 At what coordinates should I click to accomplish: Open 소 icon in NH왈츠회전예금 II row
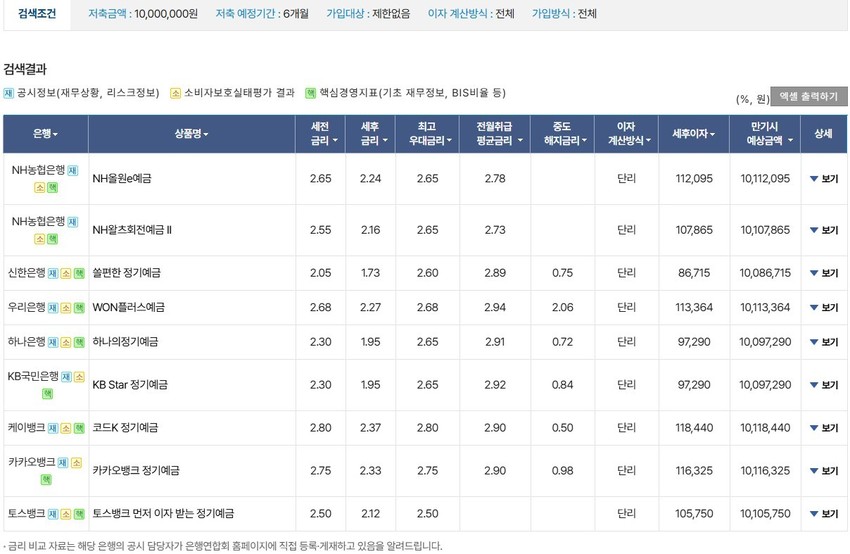coord(40,239)
